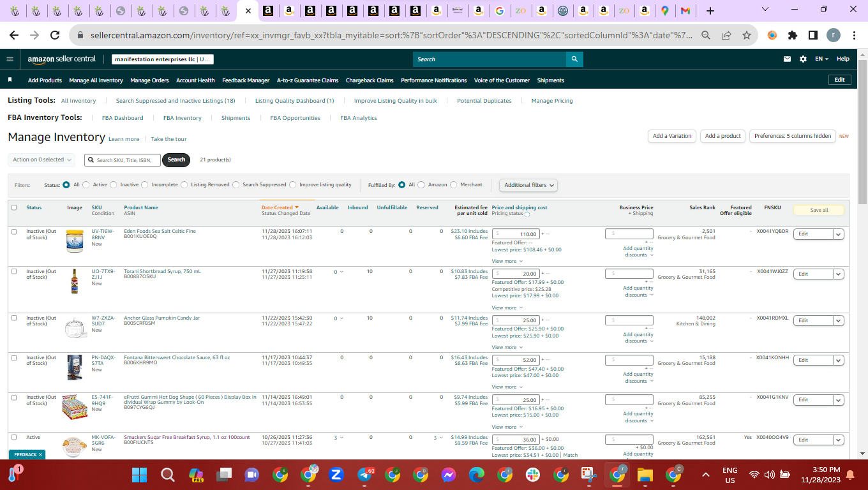Click the Add a product button

click(723, 136)
